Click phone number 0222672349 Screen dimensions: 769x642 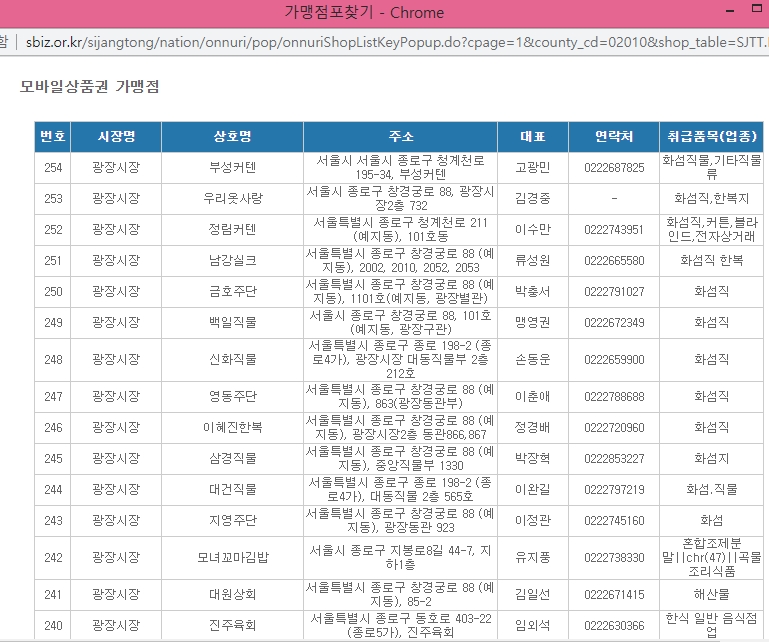click(x=614, y=323)
